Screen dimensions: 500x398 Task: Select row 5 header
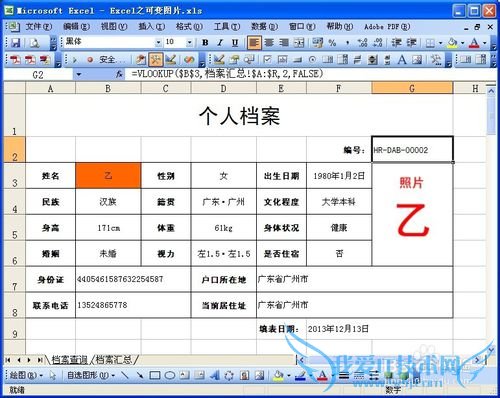click(x=14, y=228)
